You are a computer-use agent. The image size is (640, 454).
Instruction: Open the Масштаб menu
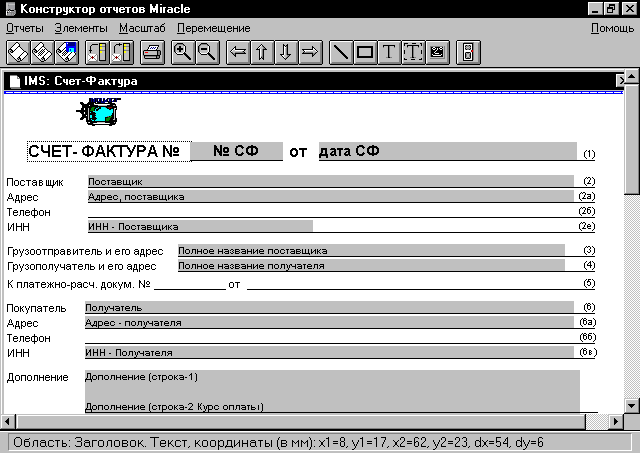tap(142, 28)
